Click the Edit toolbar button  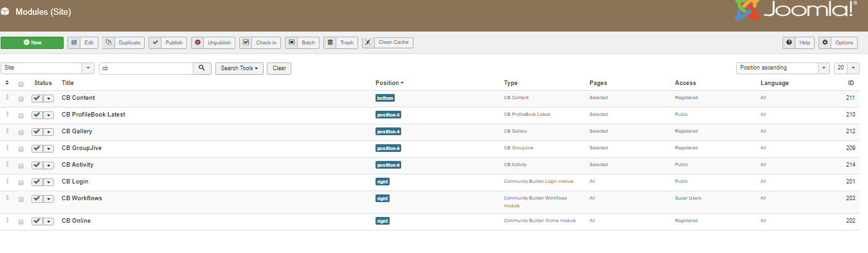tap(83, 42)
